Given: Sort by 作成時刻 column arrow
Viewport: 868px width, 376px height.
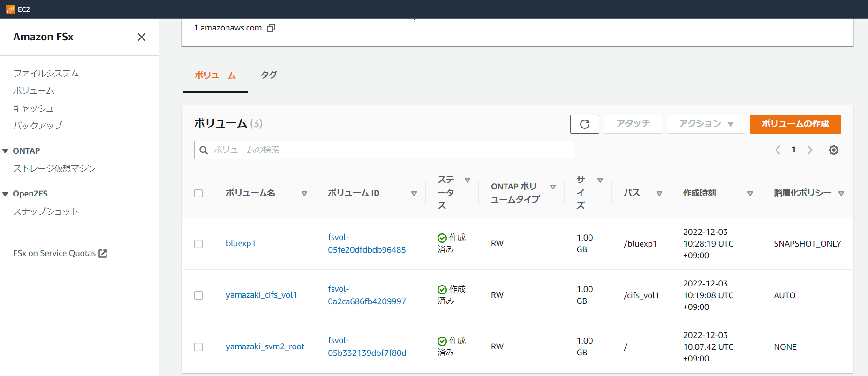Looking at the screenshot, I should [x=750, y=194].
